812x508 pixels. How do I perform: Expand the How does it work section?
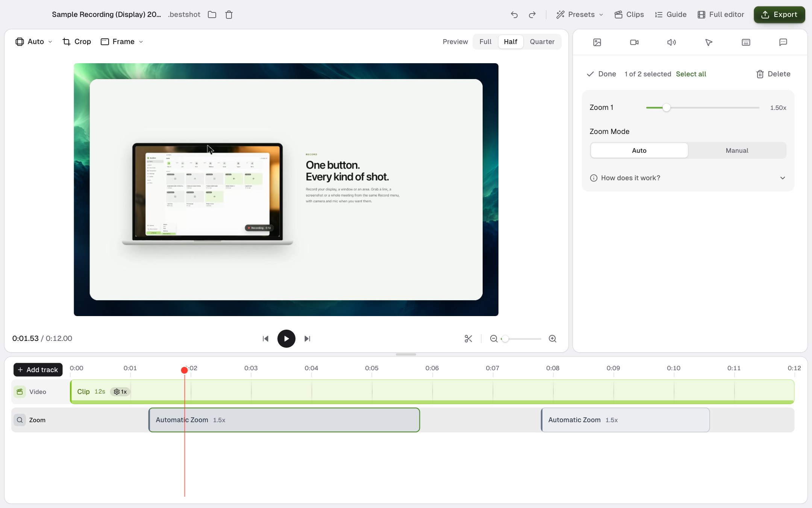[688, 178]
